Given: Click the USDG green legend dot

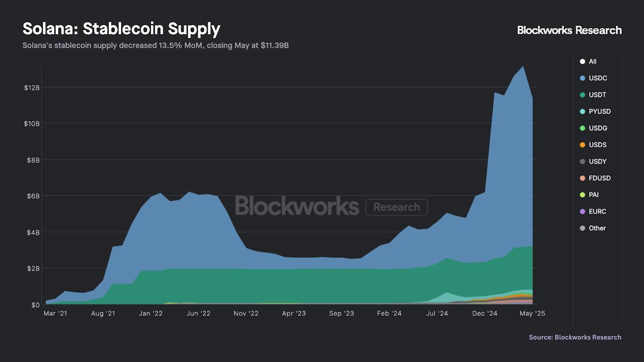Looking at the screenshot, I should (583, 128).
